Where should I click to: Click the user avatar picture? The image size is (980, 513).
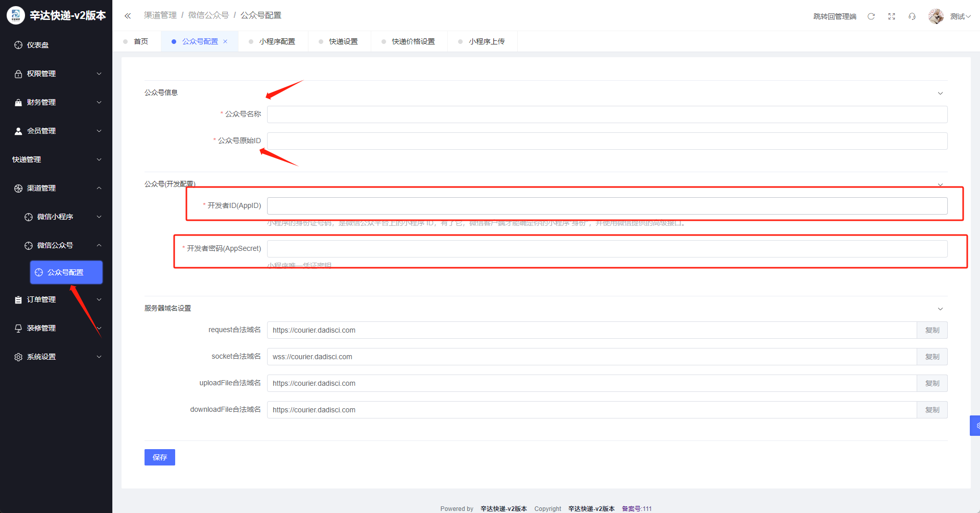(936, 16)
